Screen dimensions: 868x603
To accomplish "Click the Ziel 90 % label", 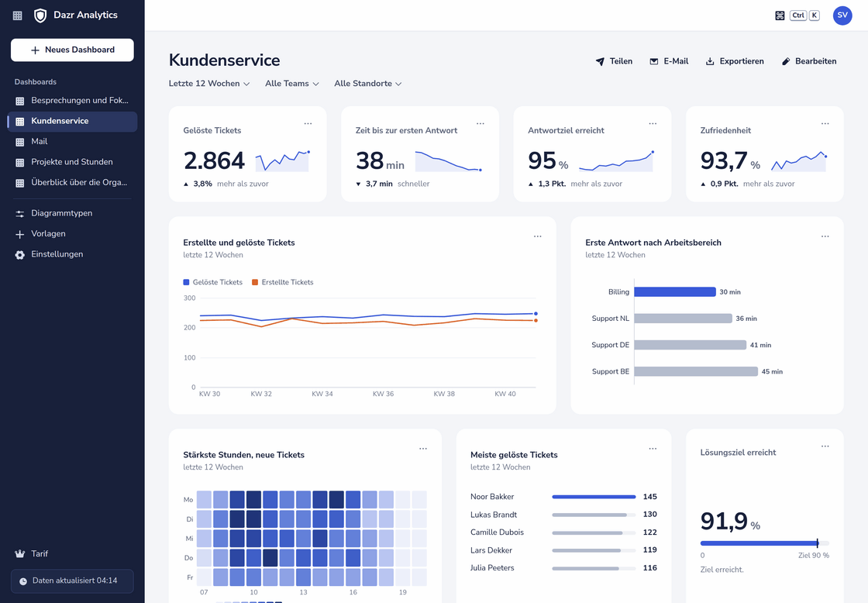I will [x=814, y=556].
